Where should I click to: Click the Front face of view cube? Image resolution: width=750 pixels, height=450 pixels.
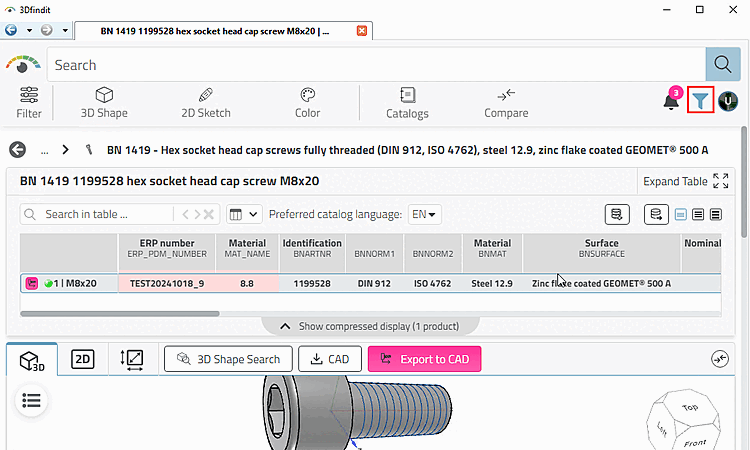pos(695,442)
